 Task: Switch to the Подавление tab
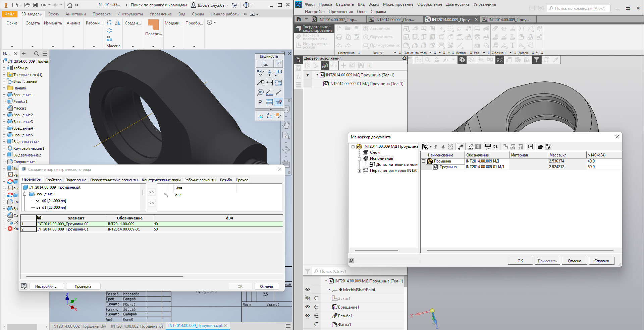coord(76,180)
